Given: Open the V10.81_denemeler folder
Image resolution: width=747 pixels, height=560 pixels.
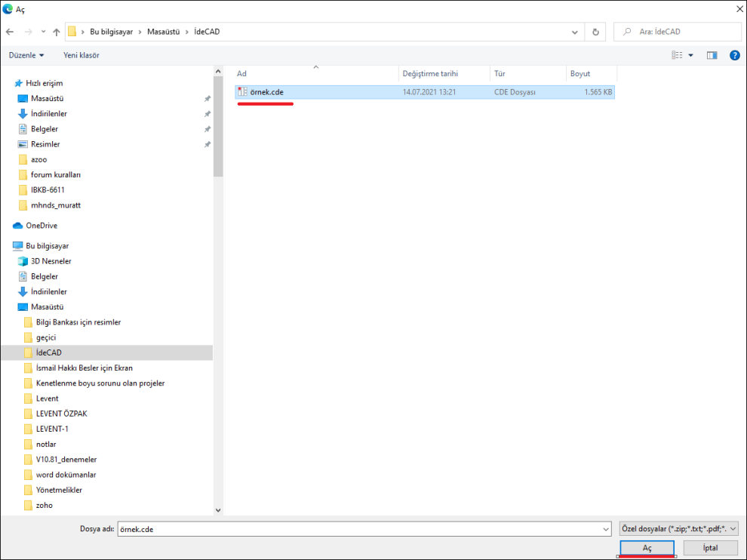Looking at the screenshot, I should (66, 460).
